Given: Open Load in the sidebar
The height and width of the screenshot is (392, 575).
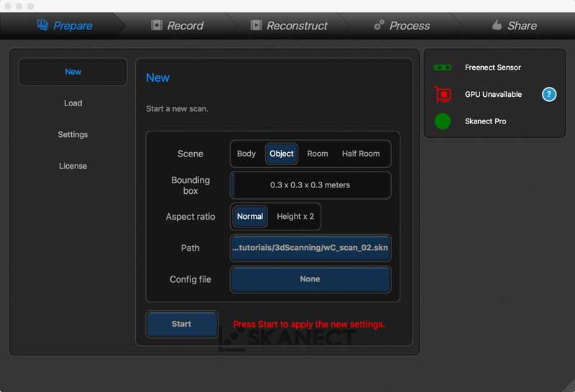Looking at the screenshot, I should tap(73, 103).
